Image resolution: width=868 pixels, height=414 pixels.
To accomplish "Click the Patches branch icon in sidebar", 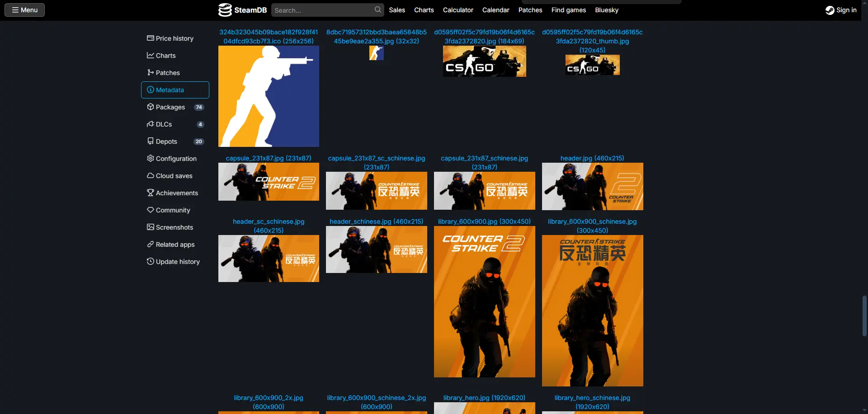I will coord(150,73).
